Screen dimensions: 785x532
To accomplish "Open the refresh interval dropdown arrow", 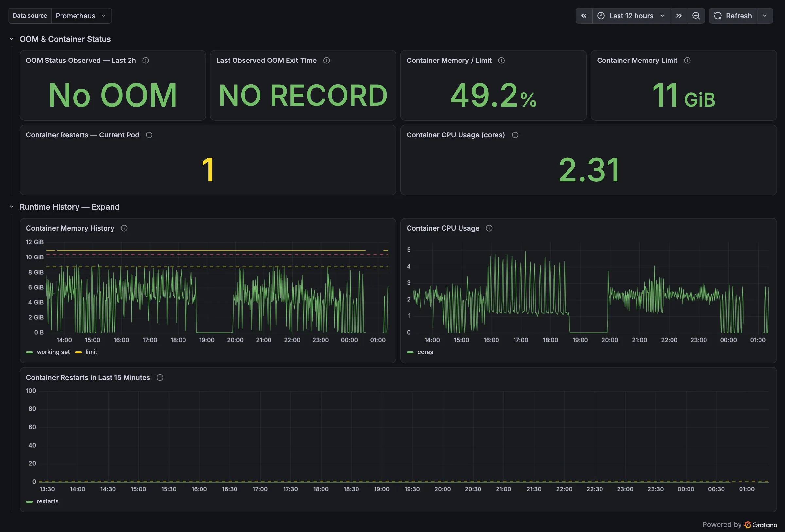I will click(765, 16).
